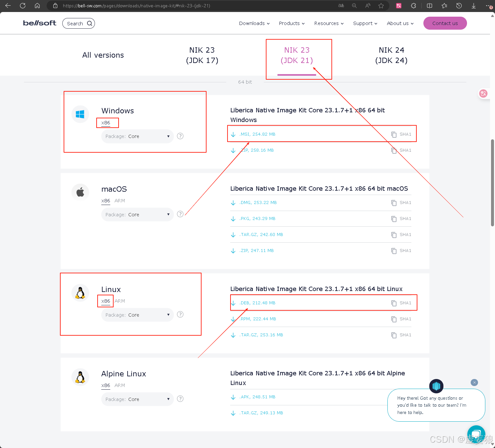
Task: Click the Bellsoft logo
Action: tap(40, 23)
